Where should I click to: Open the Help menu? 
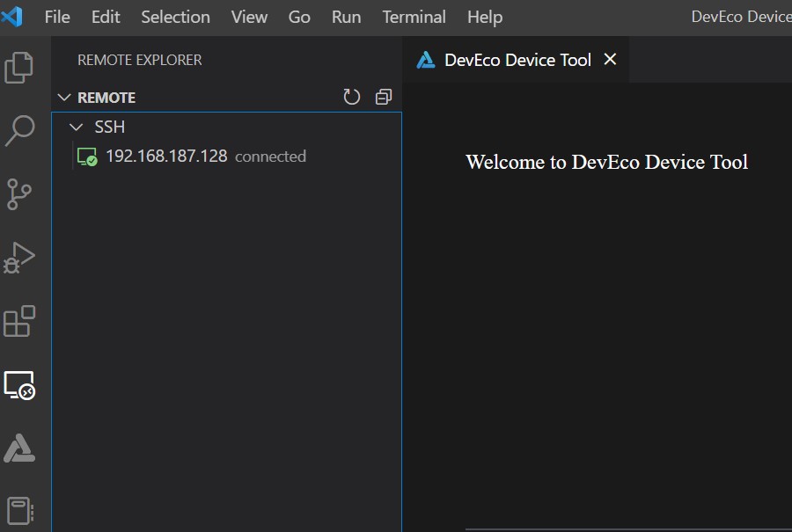coord(485,17)
